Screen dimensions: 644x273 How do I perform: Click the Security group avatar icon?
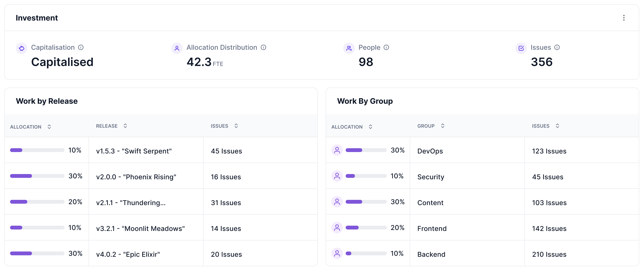coord(337,176)
